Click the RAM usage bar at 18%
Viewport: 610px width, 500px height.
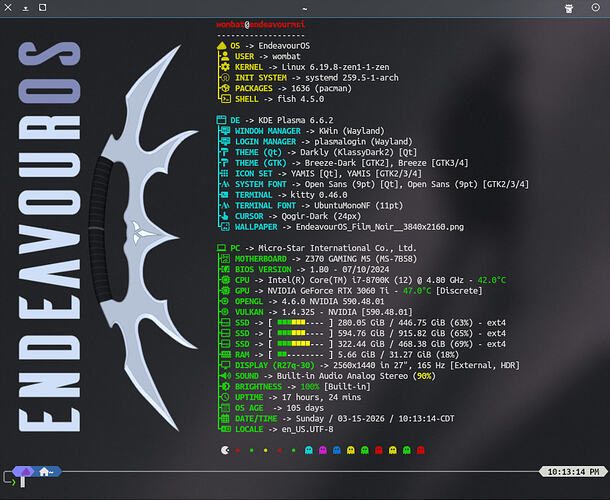click(300, 354)
